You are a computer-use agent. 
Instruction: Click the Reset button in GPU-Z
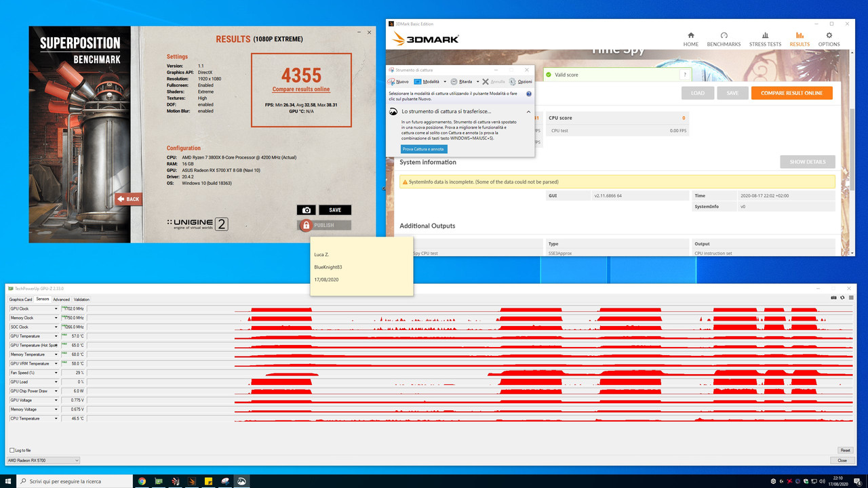(x=845, y=450)
